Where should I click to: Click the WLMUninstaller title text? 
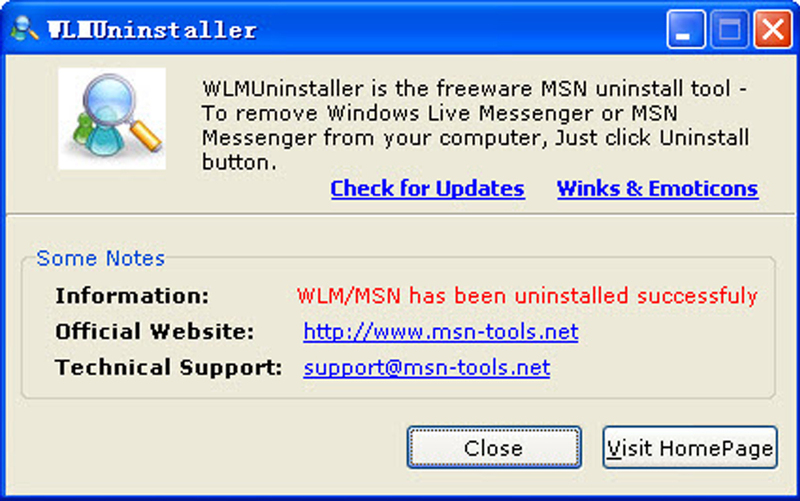[x=152, y=30]
